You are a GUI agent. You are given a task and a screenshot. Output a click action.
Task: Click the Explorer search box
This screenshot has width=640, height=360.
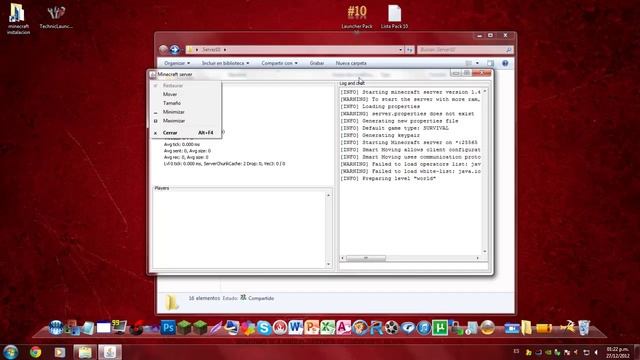click(465, 50)
